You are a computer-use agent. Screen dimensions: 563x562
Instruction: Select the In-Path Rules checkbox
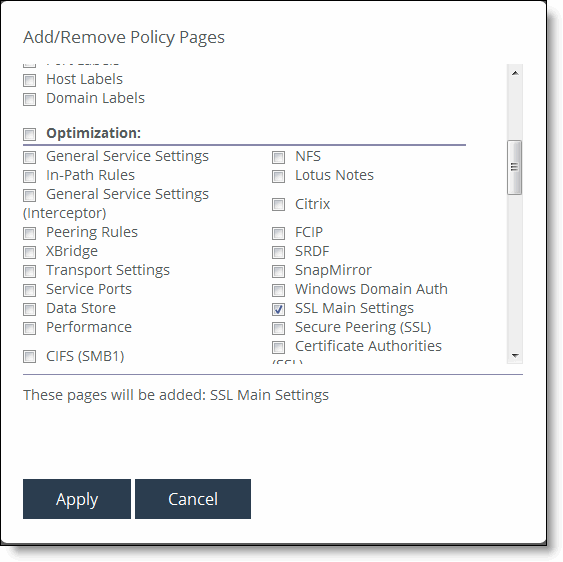29,176
